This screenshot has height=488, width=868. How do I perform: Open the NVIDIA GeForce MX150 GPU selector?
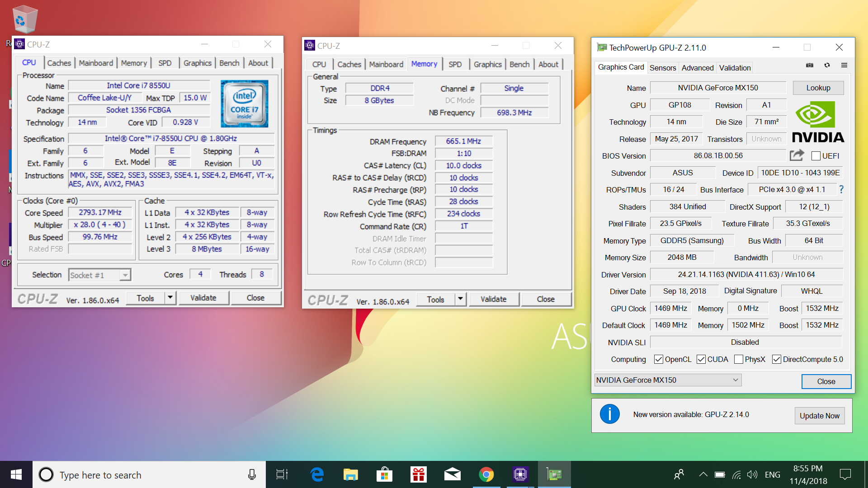point(668,380)
